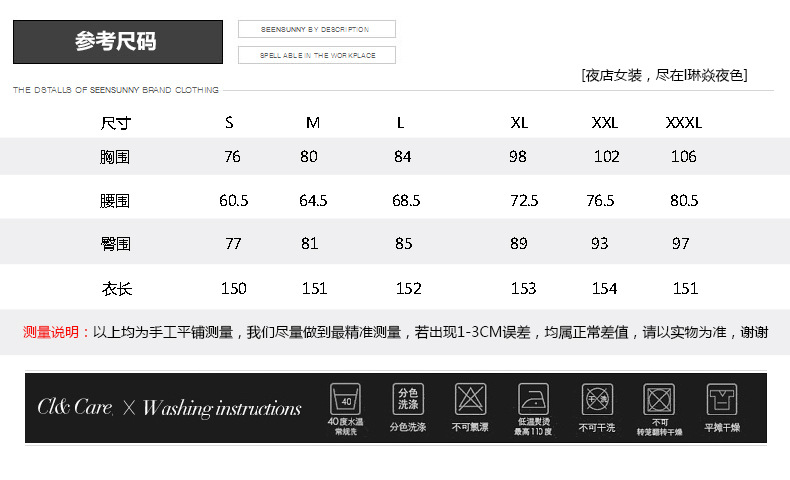Click length value 150 for size S
This screenshot has height=480, width=790.
coord(234,289)
